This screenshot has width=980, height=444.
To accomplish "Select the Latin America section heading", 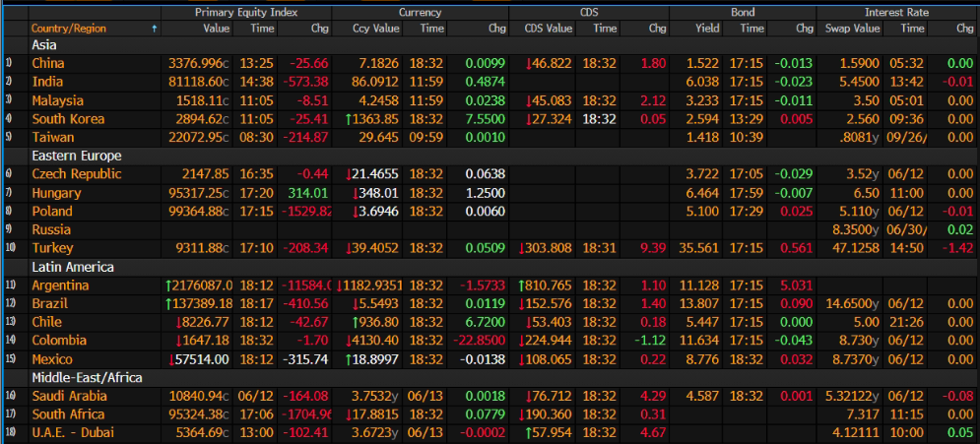I will pos(73,267).
